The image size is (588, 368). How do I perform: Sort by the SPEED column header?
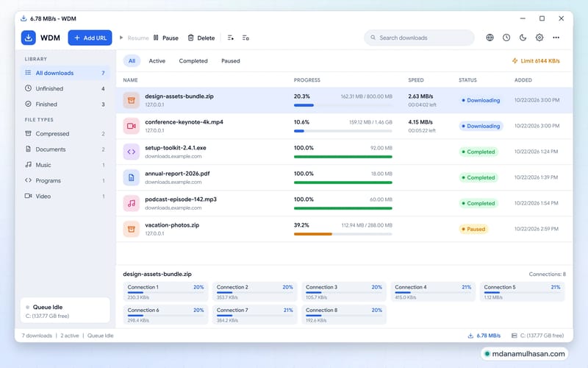point(416,80)
